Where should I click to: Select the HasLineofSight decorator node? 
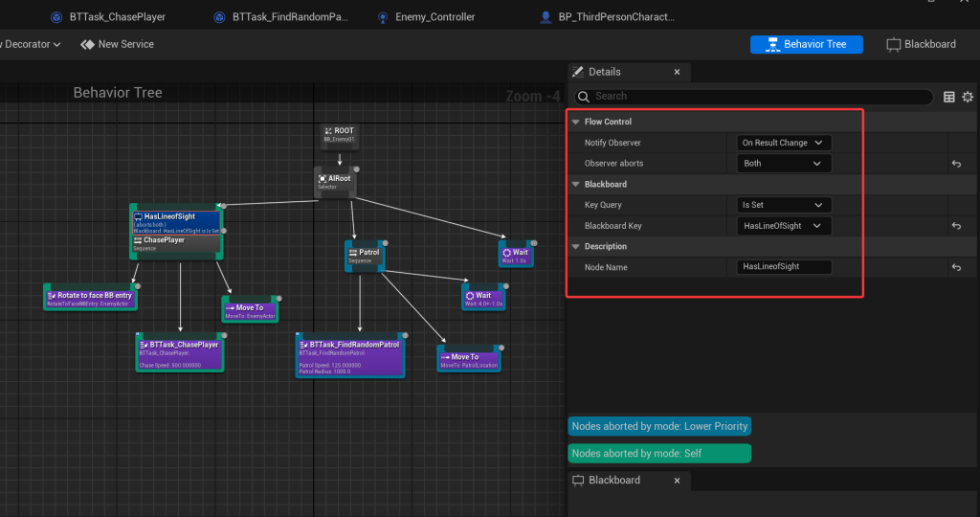pyautogui.click(x=176, y=222)
